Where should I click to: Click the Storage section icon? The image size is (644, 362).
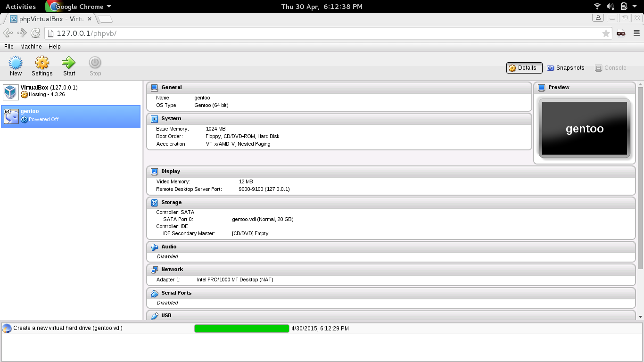154,203
